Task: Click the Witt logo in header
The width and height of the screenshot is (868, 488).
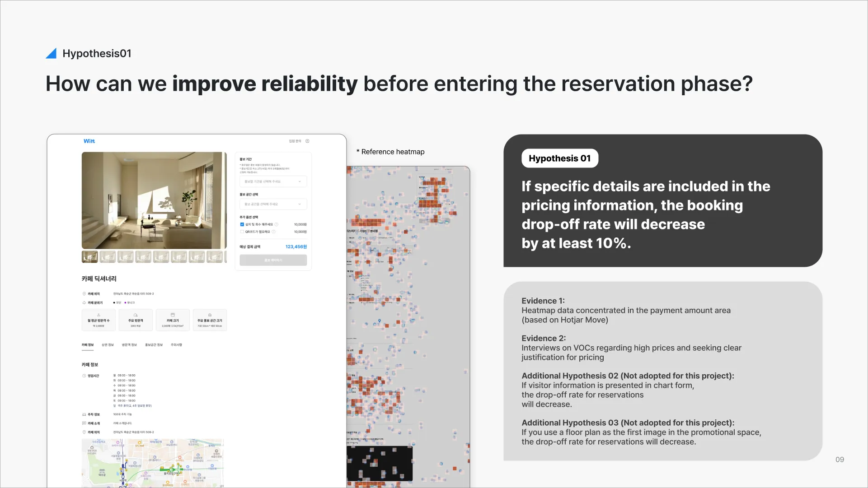Action: pos(89,141)
